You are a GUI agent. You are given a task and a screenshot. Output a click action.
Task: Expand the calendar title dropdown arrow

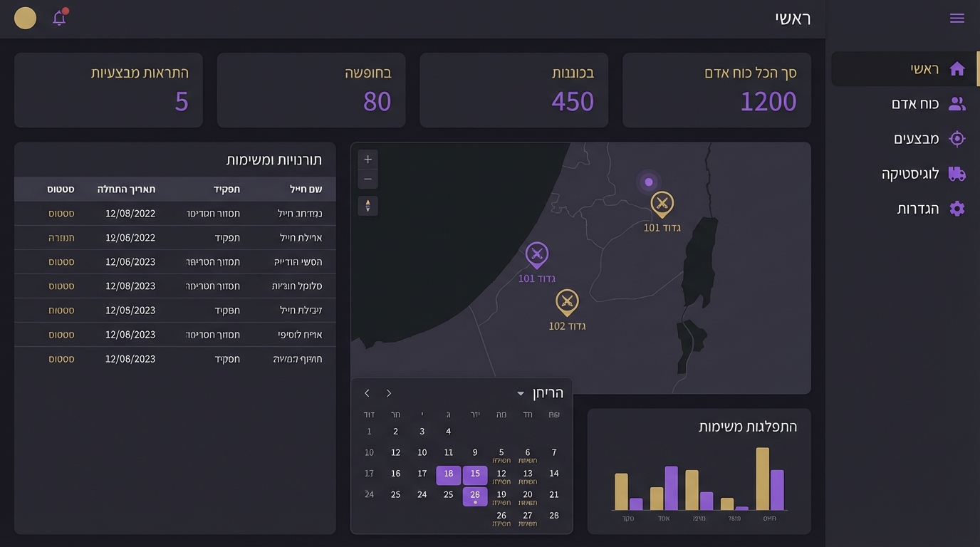pos(521,394)
